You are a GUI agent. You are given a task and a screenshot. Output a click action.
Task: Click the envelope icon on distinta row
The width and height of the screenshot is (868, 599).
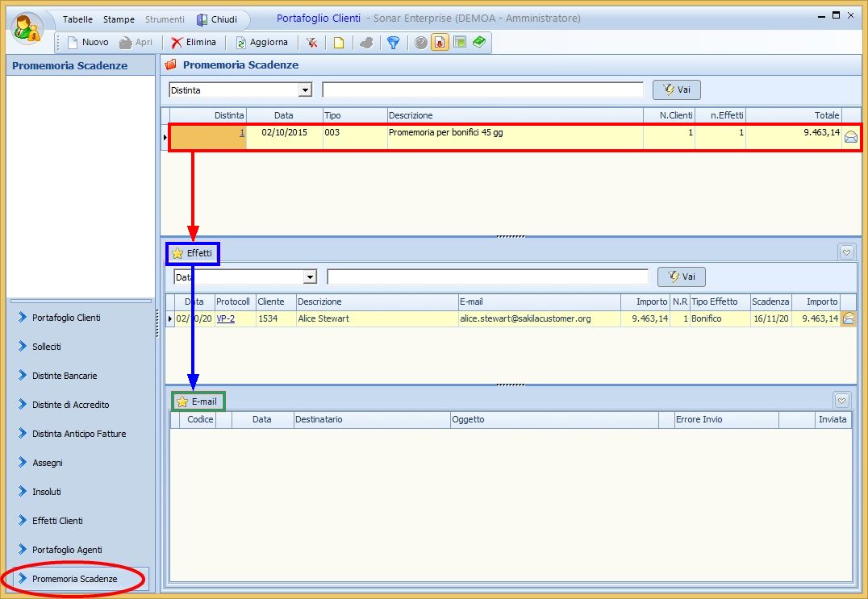(850, 137)
